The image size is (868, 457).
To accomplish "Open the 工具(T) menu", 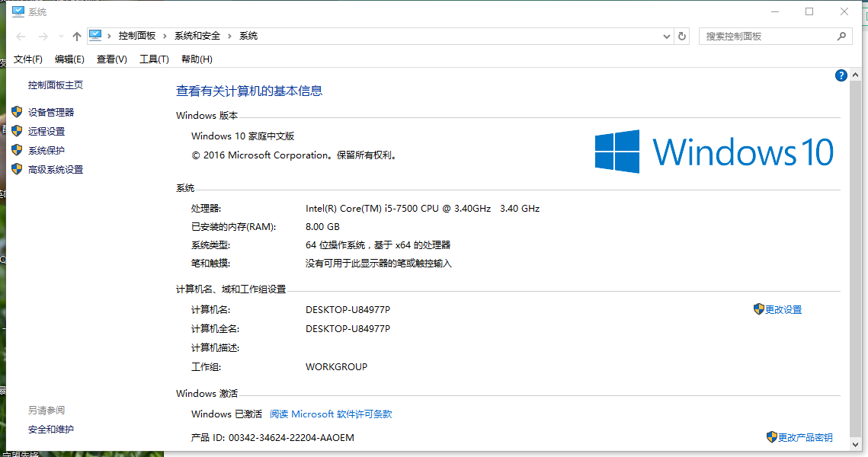I will [154, 59].
